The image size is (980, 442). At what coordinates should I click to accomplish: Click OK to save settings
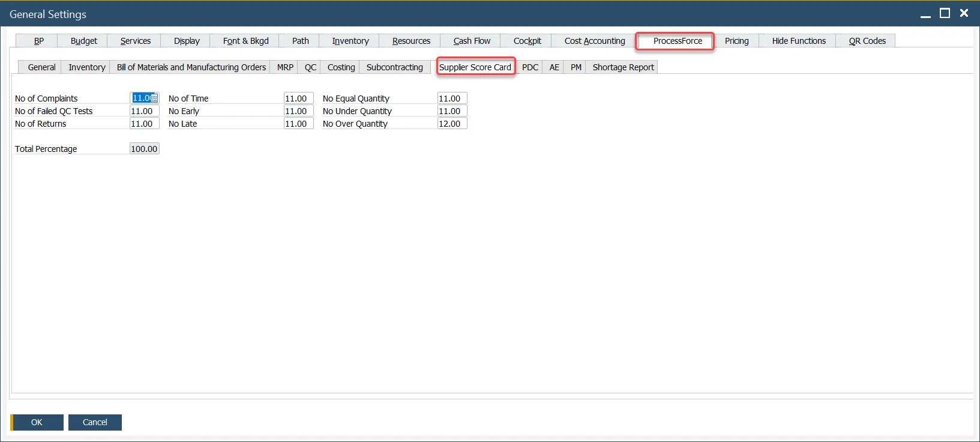click(37, 422)
